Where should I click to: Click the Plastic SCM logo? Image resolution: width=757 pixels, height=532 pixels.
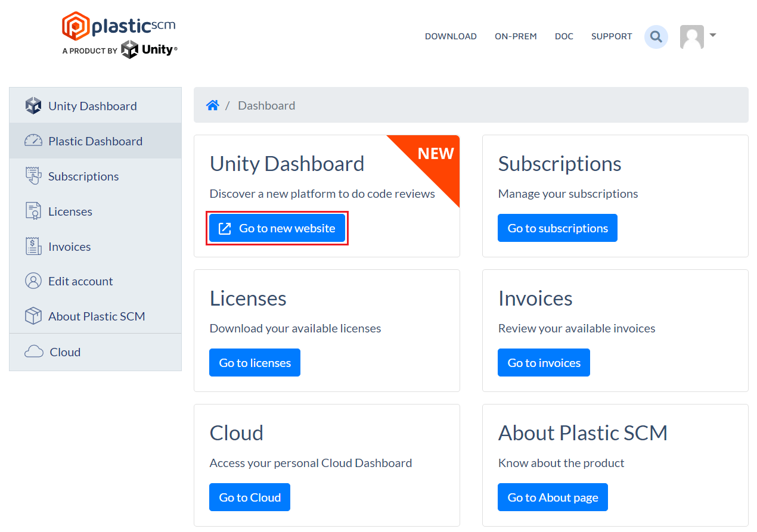[119, 26]
